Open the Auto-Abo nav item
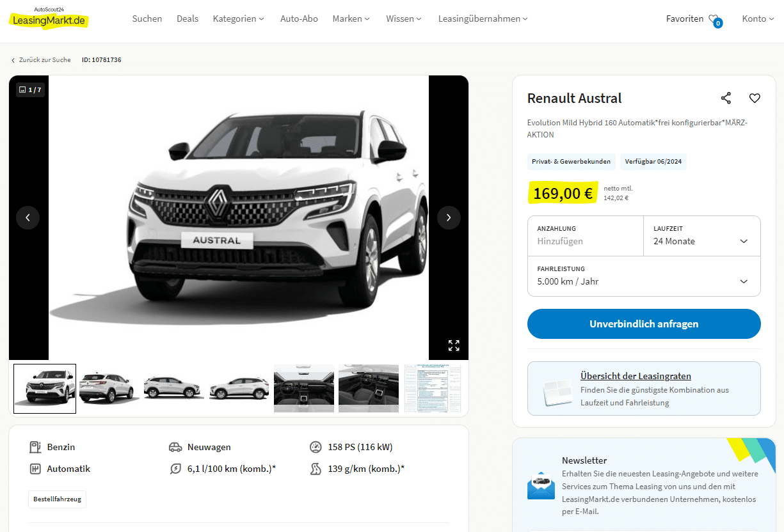Image resolution: width=784 pixels, height=532 pixels. click(299, 19)
